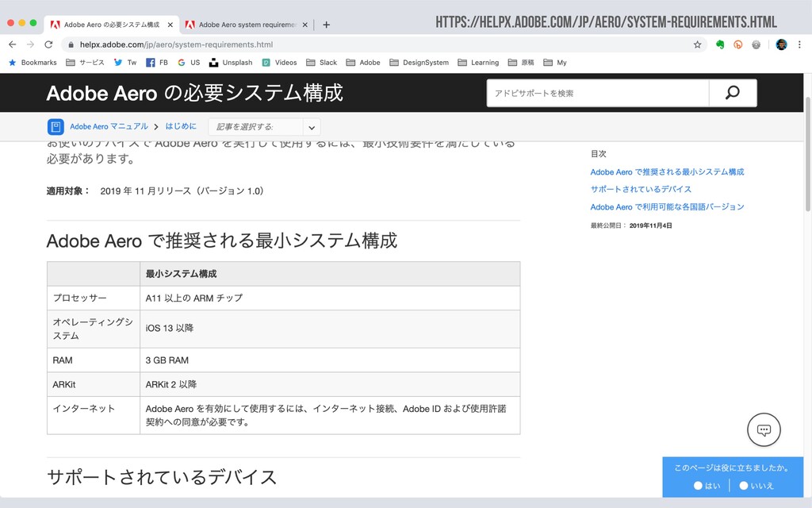Click the ARKit 2 以降 cell
This screenshot has width=812, height=508.
(x=330, y=384)
